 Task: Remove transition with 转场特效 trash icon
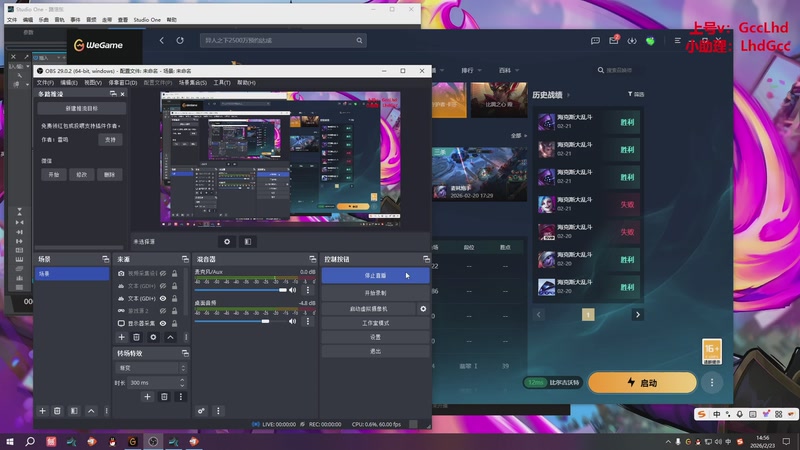(x=164, y=396)
